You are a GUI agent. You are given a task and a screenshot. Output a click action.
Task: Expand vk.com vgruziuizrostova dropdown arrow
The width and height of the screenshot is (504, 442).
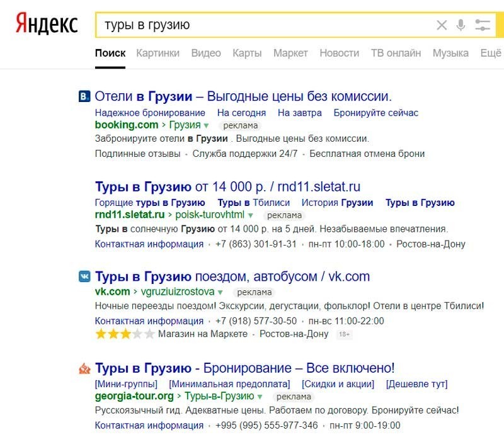tap(220, 292)
